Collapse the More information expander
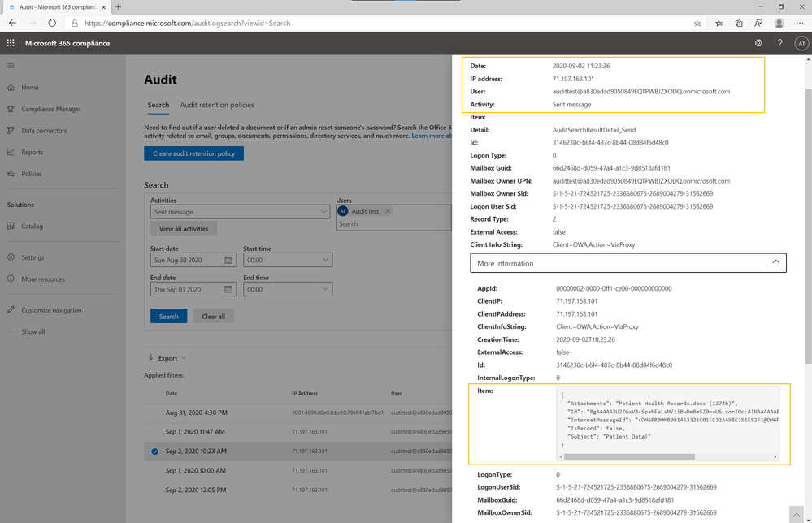 628,263
